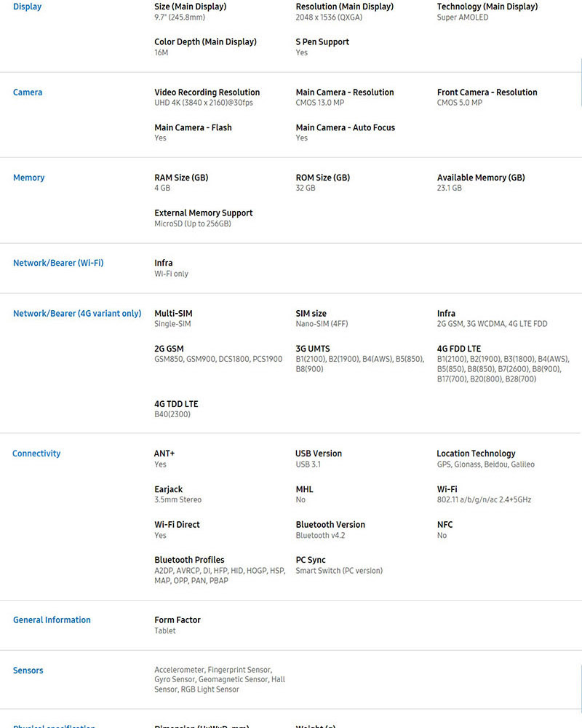Image resolution: width=582 pixels, height=728 pixels.
Task: Select the "4G TDD LTE" label
Action: (x=176, y=404)
